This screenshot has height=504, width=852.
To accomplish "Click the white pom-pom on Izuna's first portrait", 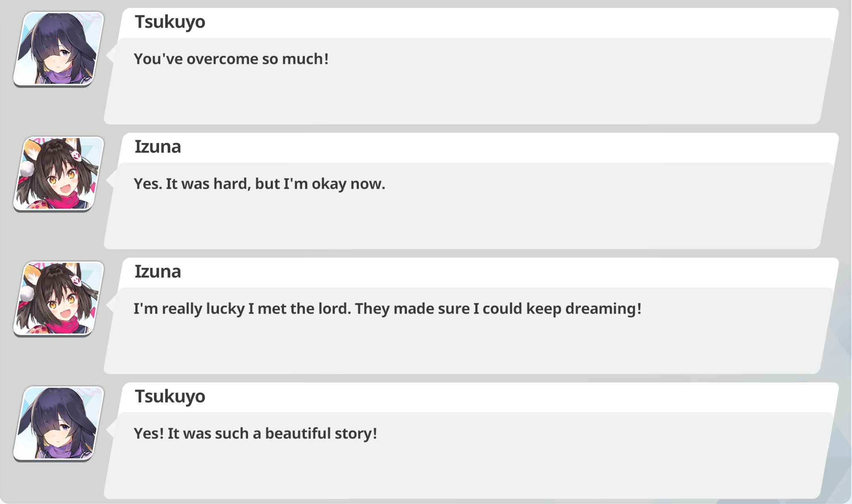I will pos(27,168).
